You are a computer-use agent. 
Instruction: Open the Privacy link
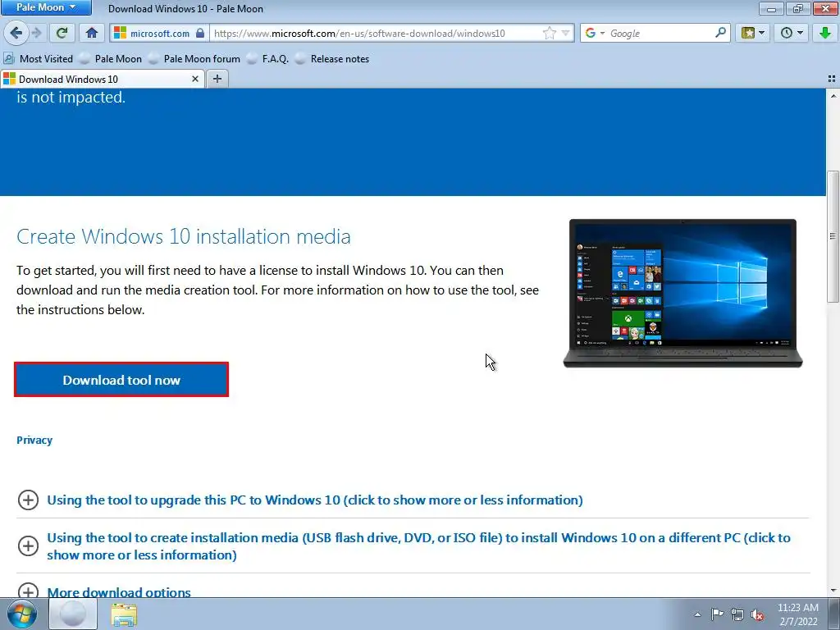click(x=34, y=440)
